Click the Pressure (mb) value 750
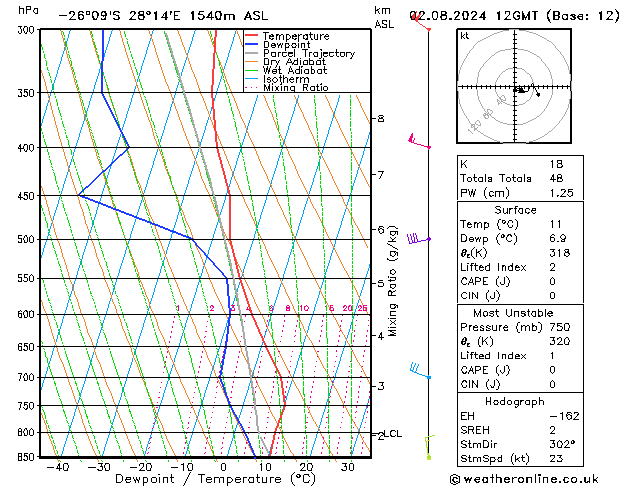This screenshot has height=486, width=629. pos(560,327)
